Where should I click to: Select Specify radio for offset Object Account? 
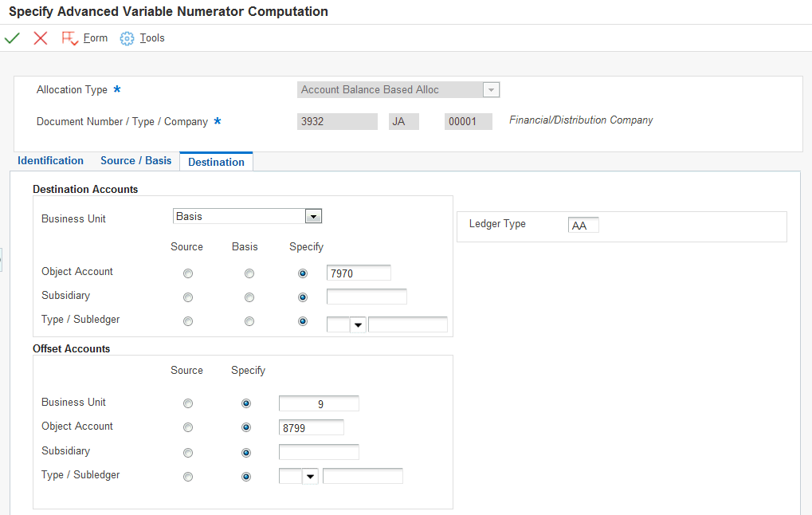[x=246, y=428]
